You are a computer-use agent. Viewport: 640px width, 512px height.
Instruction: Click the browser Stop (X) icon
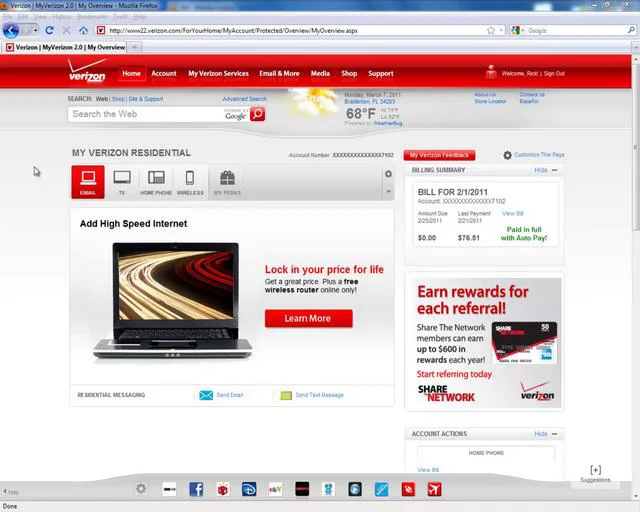[67, 30]
